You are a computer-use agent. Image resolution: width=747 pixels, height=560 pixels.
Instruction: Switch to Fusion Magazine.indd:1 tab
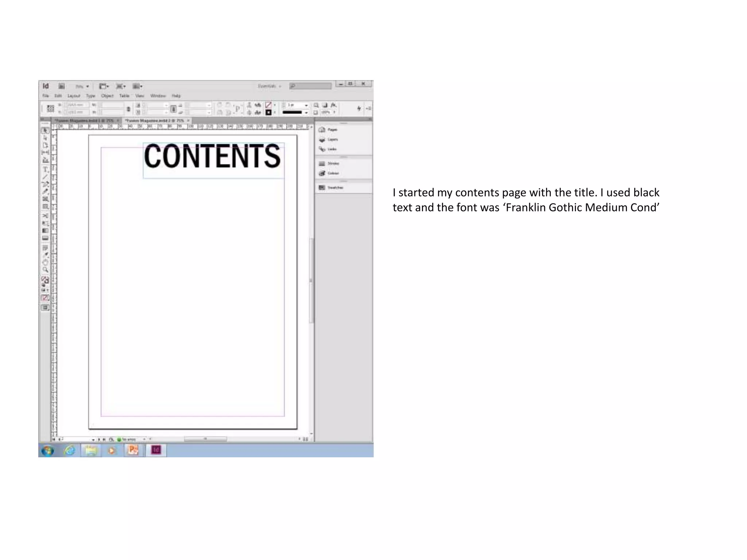pyautogui.click(x=84, y=120)
